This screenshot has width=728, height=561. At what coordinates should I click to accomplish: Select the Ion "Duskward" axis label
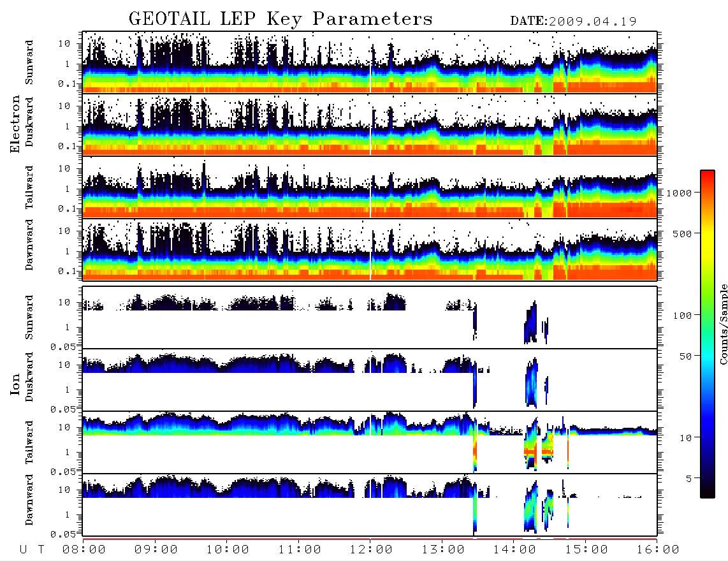tap(29, 377)
